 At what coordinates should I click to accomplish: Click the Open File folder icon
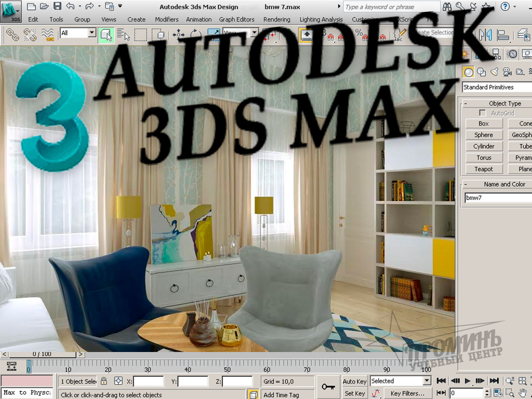(44, 7)
